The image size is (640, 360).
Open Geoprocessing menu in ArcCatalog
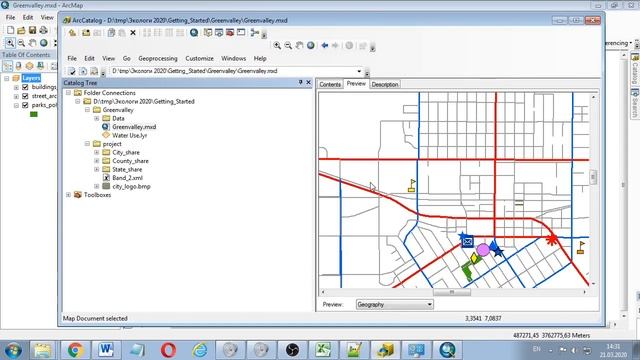158,58
